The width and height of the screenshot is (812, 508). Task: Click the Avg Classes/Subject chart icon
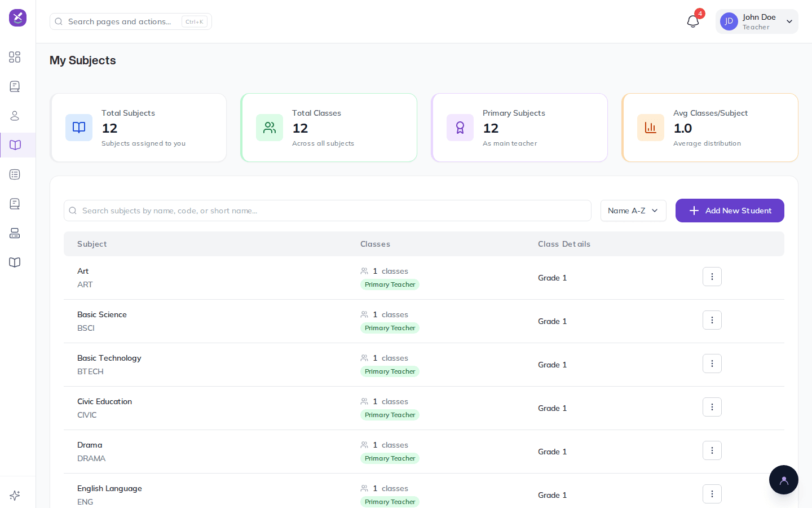[651, 128]
